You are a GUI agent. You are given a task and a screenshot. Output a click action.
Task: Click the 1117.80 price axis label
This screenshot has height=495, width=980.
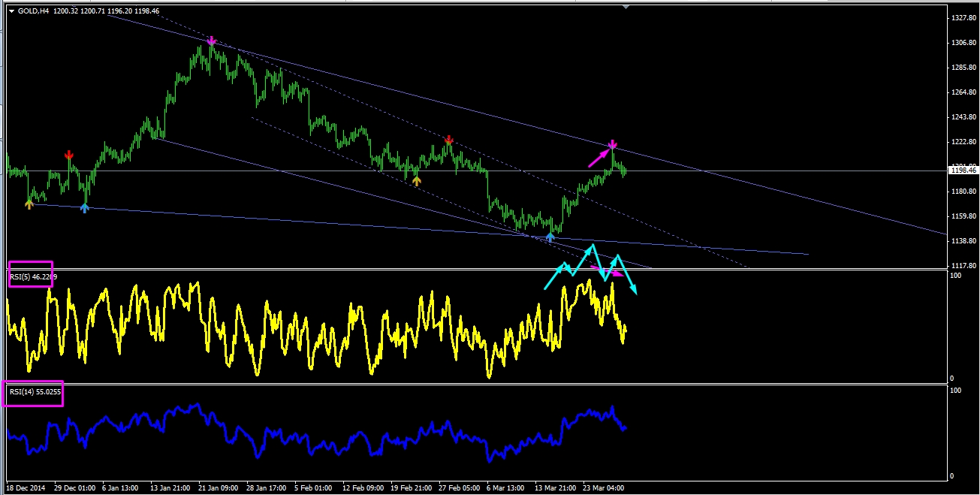[962, 266]
